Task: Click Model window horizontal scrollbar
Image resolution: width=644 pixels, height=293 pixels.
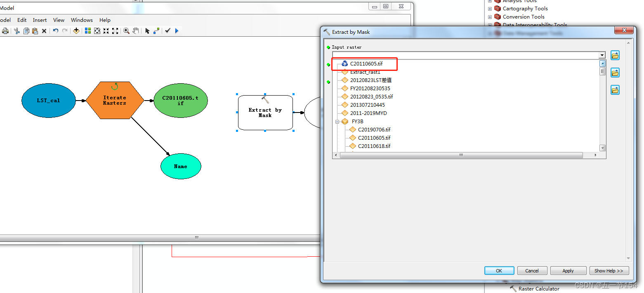Action: [196, 237]
